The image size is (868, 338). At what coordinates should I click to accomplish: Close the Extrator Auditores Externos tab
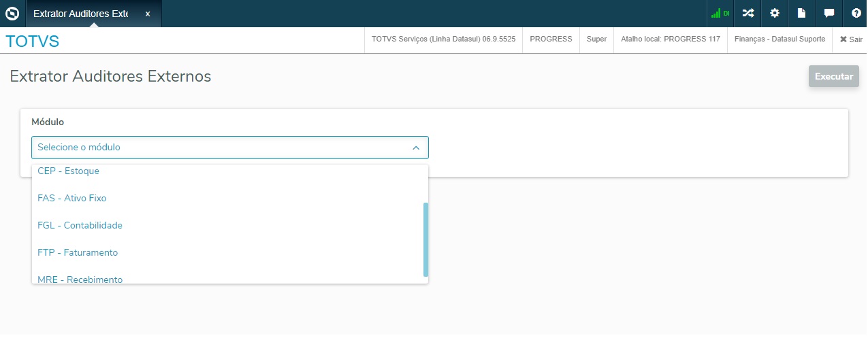[148, 14]
